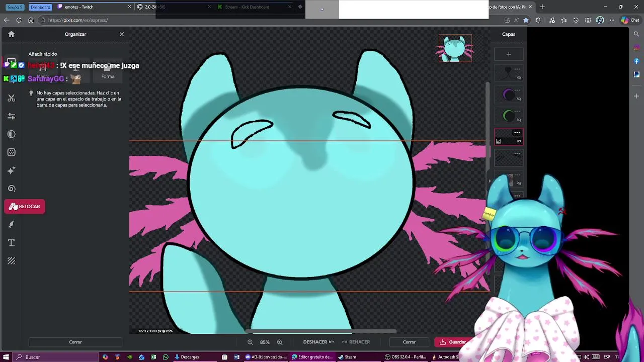Screen dimensions: 644x362
Task: Click Cerrar under the Organizar panel
Action: pos(75,342)
